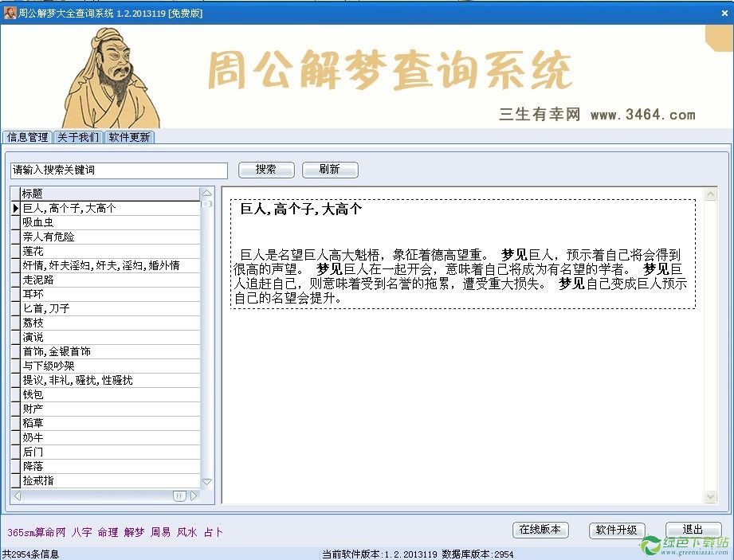Screen dimensions: 734x560
Task: Open the 软件更新 tab
Action: pos(129,137)
